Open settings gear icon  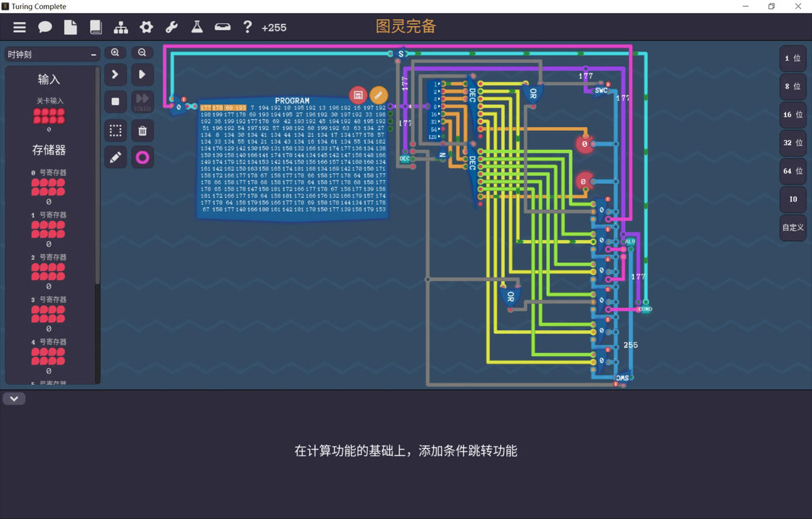(146, 27)
